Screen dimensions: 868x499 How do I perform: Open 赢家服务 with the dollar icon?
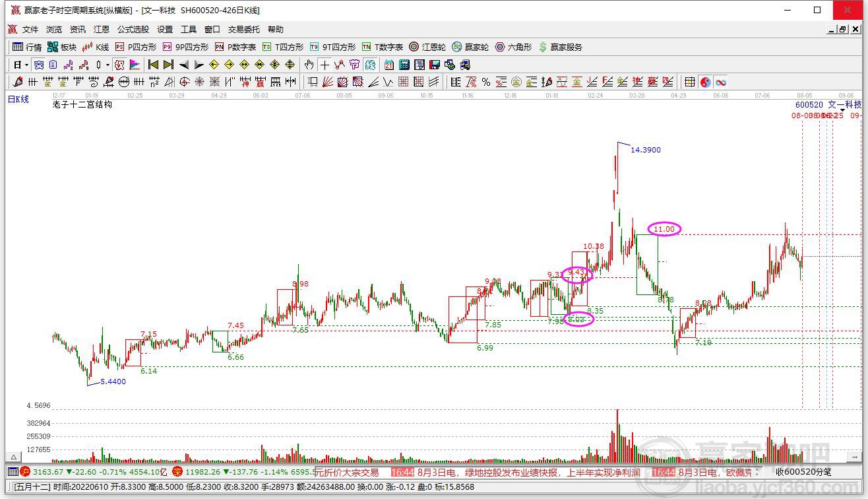pyautogui.click(x=561, y=47)
